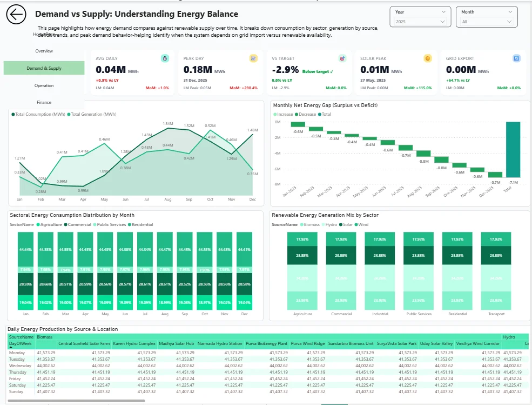This screenshot has height=405, width=532.
Task: Click the Solar Peak sun icon
Action: tap(428, 58)
